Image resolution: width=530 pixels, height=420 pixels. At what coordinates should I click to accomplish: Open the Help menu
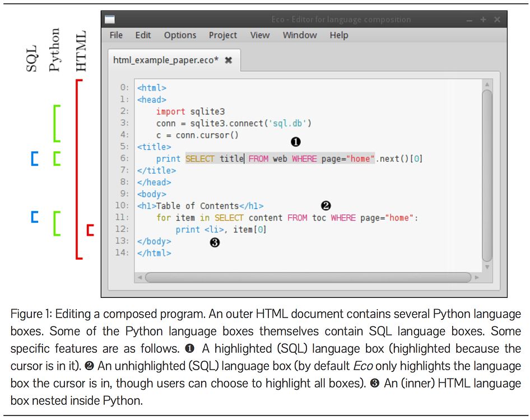coord(338,35)
